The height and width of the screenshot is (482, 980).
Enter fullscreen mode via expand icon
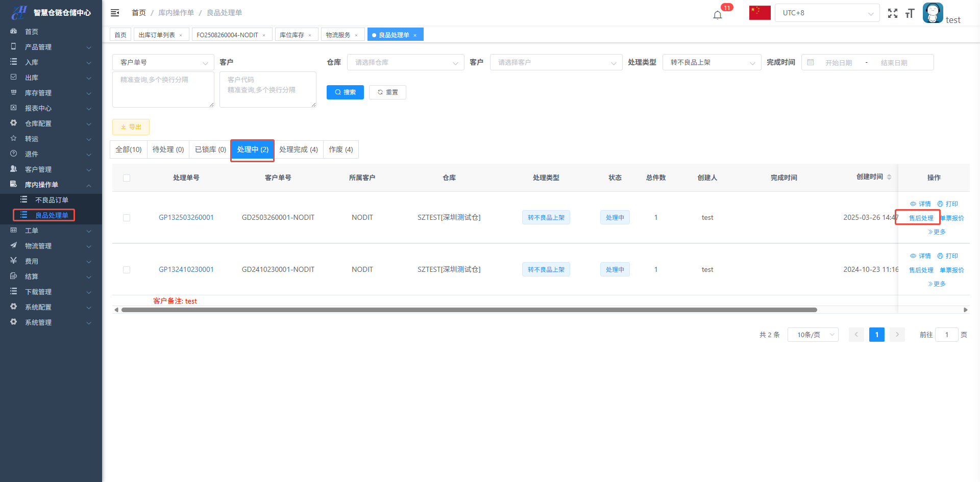892,13
